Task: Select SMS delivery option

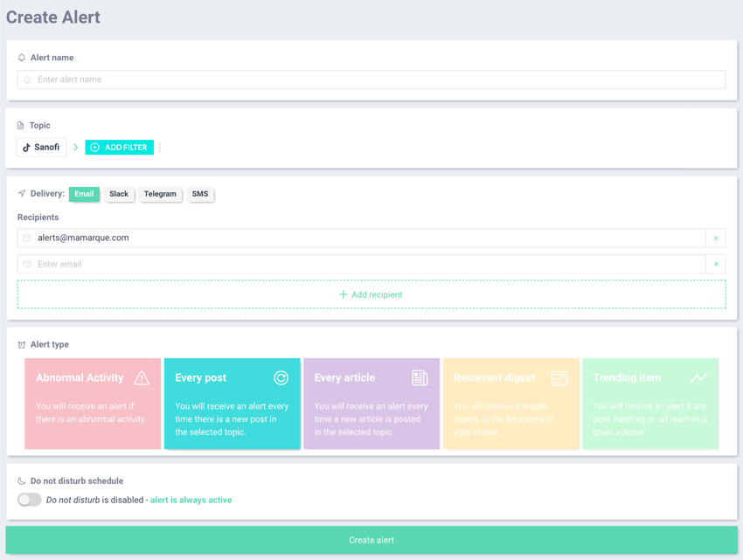Action: [x=200, y=194]
